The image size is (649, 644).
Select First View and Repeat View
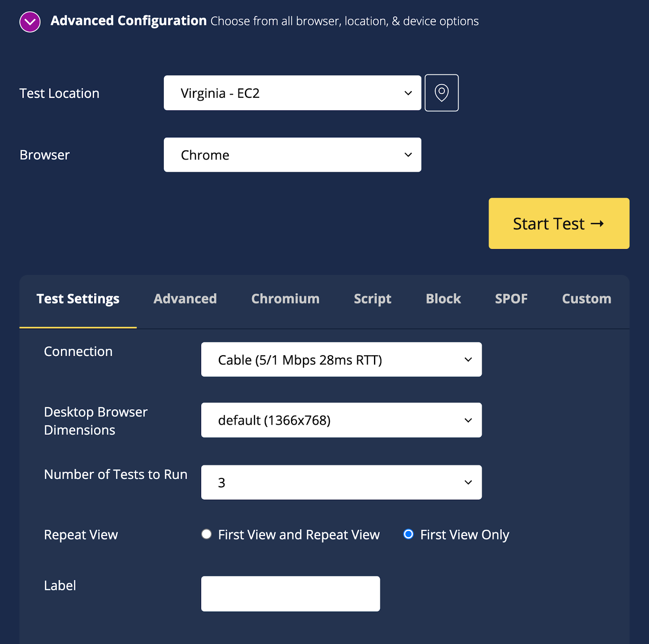[x=206, y=534]
